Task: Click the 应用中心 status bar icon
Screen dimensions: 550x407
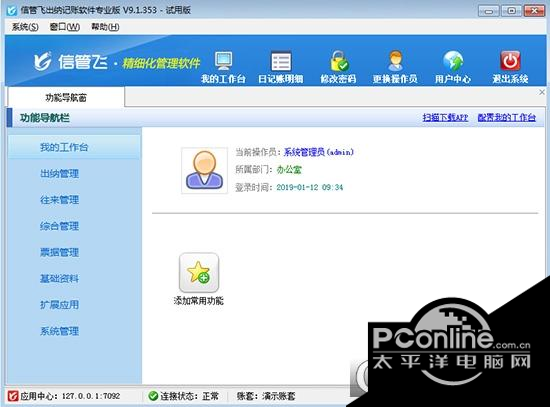Action: click(x=13, y=396)
